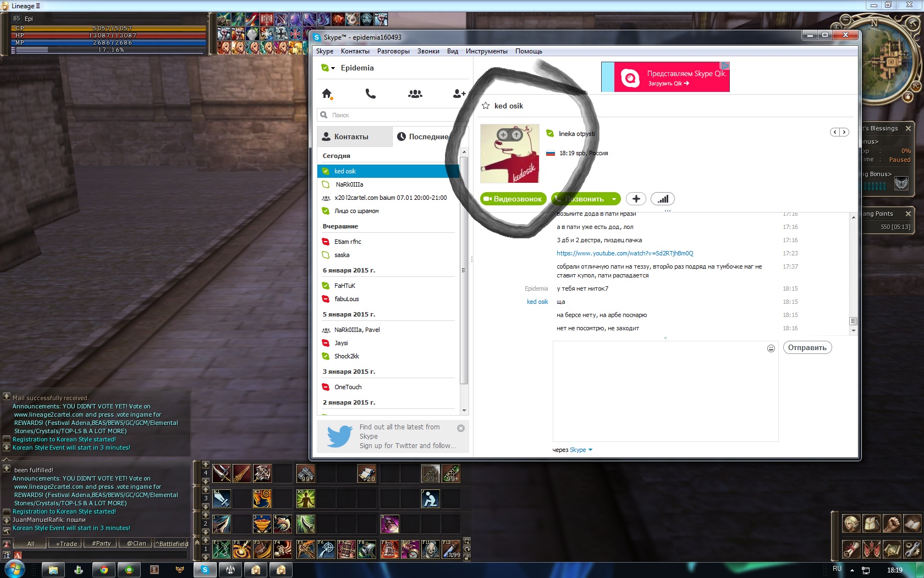Use the F6 target hotbar skill
The image size is (924, 578).
(327, 549)
